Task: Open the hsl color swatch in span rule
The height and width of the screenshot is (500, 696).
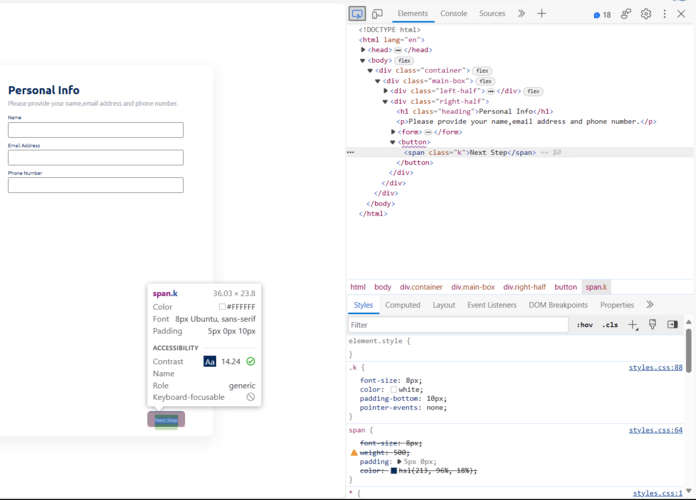Action: (394, 471)
